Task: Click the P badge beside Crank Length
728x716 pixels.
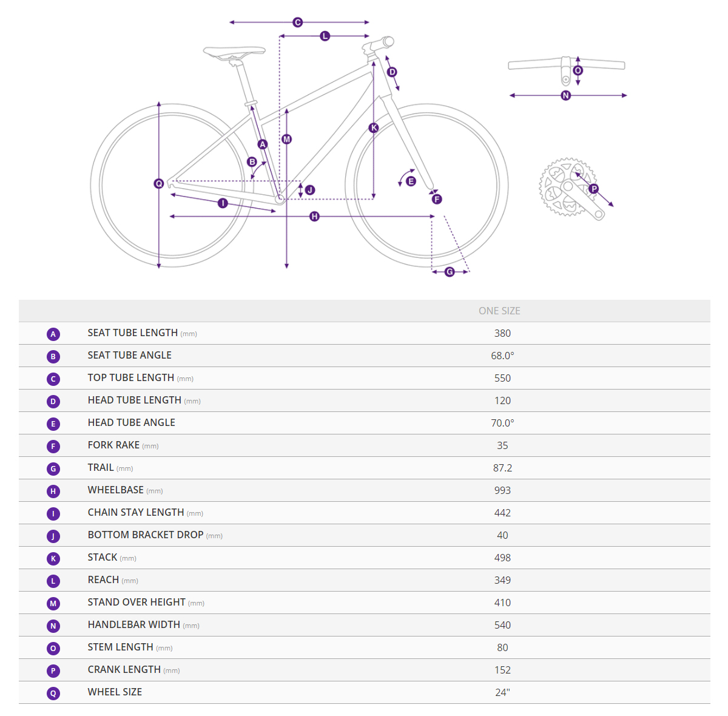Action: pyautogui.click(x=53, y=670)
